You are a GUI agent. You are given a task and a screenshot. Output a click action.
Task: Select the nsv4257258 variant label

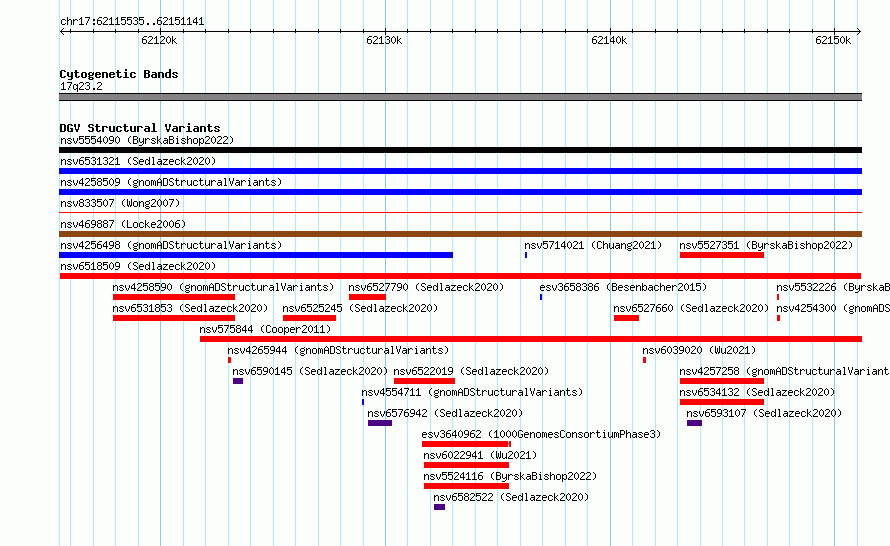(784, 371)
